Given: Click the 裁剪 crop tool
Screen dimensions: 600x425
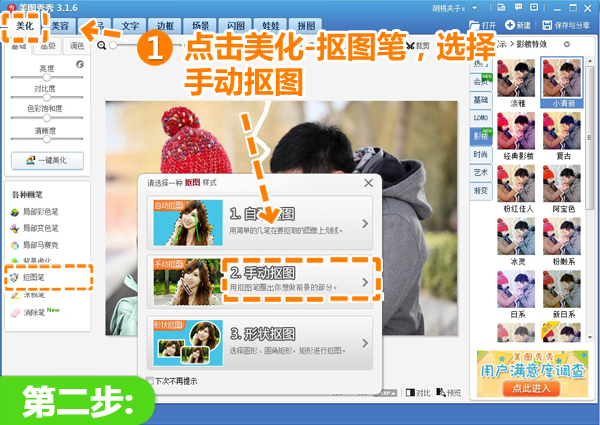Looking at the screenshot, I should pos(418,46).
